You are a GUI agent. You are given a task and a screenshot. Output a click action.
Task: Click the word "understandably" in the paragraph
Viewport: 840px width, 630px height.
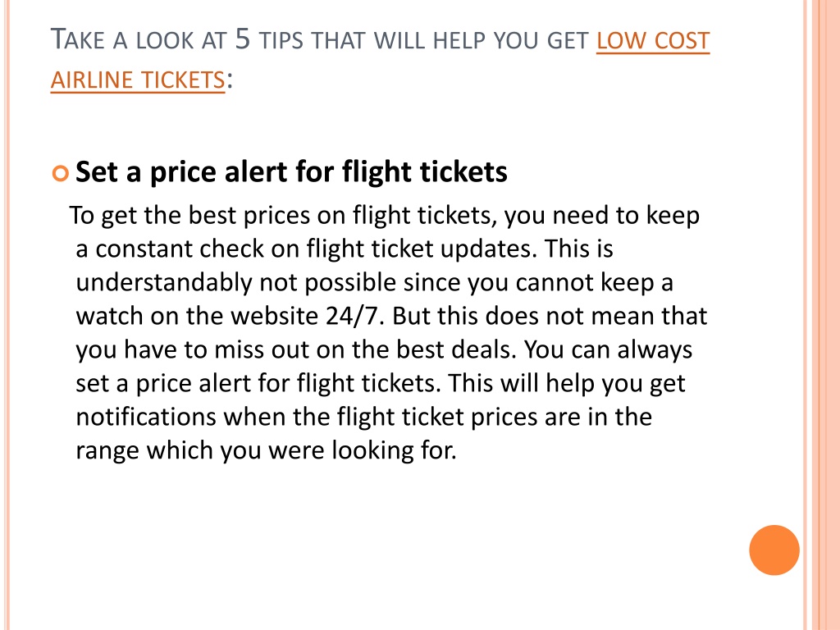(164, 283)
